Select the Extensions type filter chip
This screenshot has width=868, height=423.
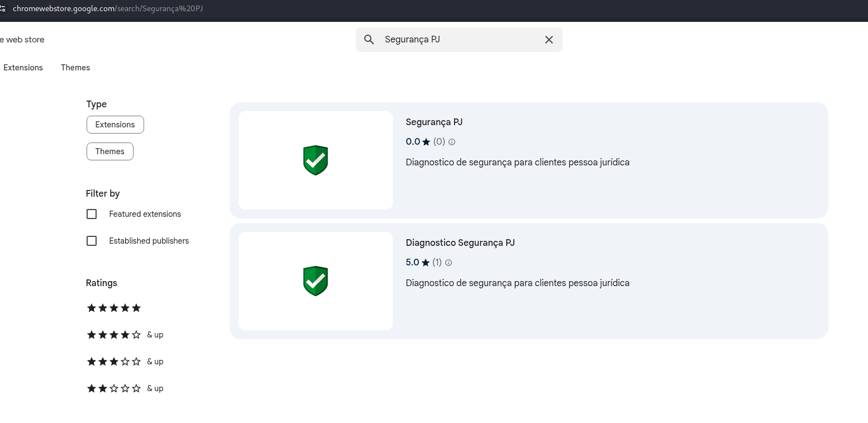click(115, 125)
